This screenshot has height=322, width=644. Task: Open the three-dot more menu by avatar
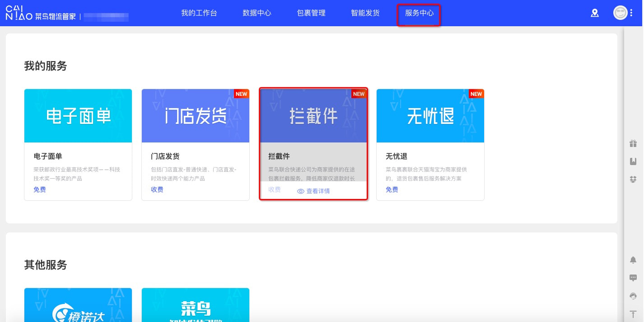pyautogui.click(x=631, y=13)
